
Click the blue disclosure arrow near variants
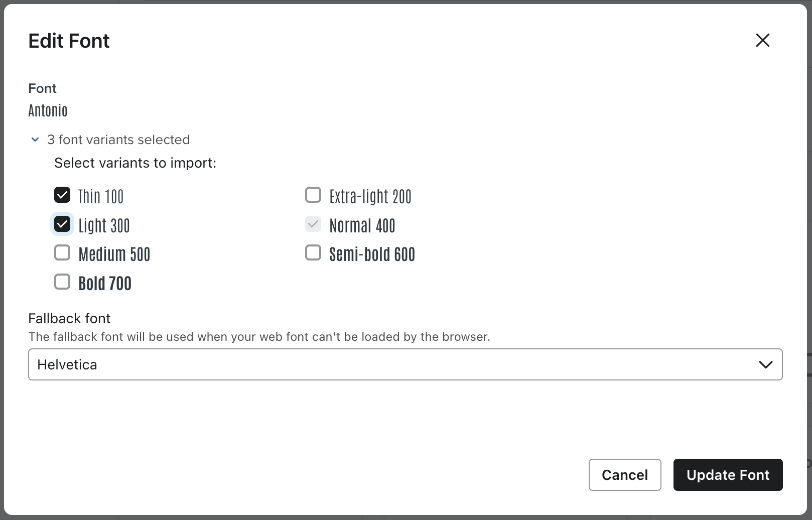click(x=35, y=140)
